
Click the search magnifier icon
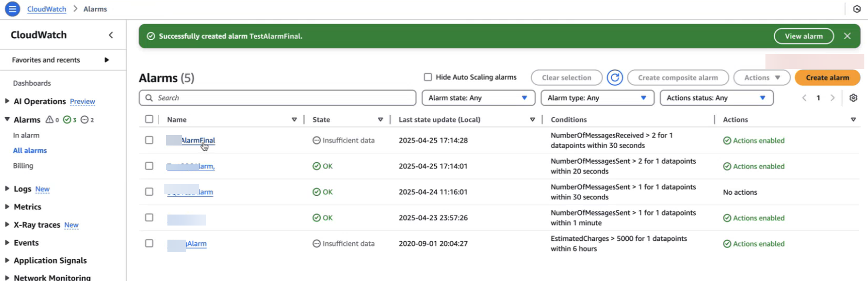(x=149, y=98)
